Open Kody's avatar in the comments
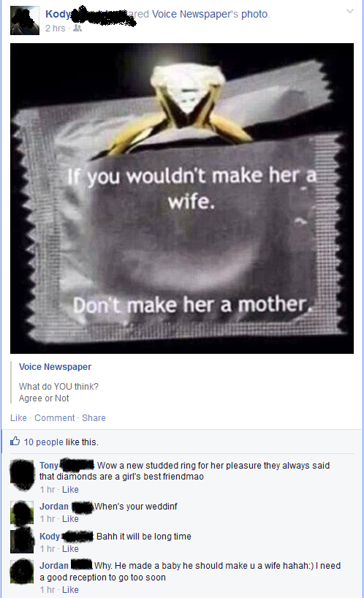The height and width of the screenshot is (598, 364). pyautogui.click(x=22, y=541)
